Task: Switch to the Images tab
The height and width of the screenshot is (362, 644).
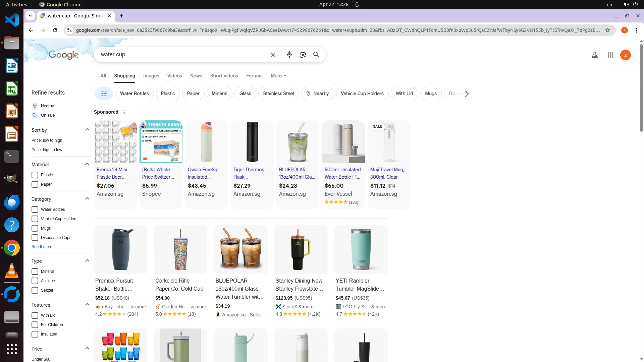Action: (151, 76)
